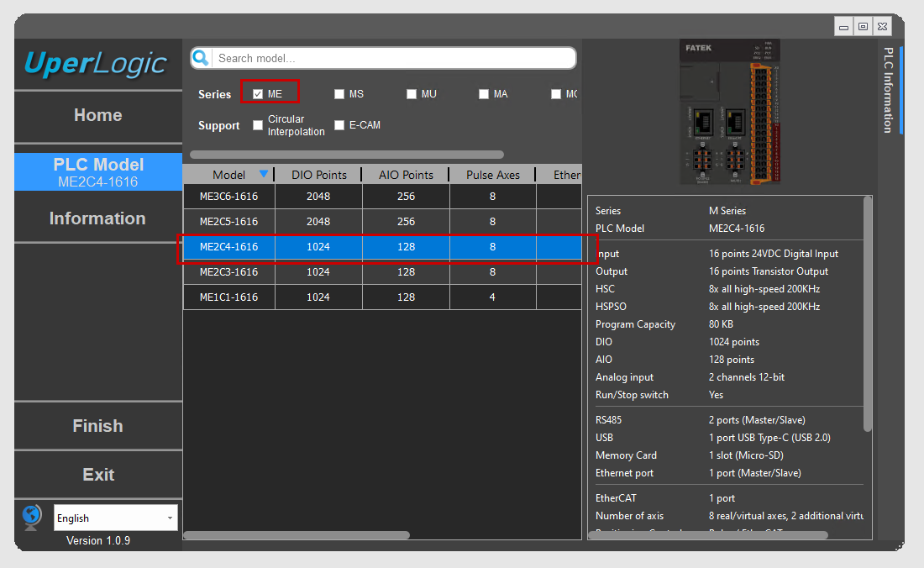Click the restore window icon
Image resolution: width=924 pixels, height=568 pixels.
[x=863, y=27]
